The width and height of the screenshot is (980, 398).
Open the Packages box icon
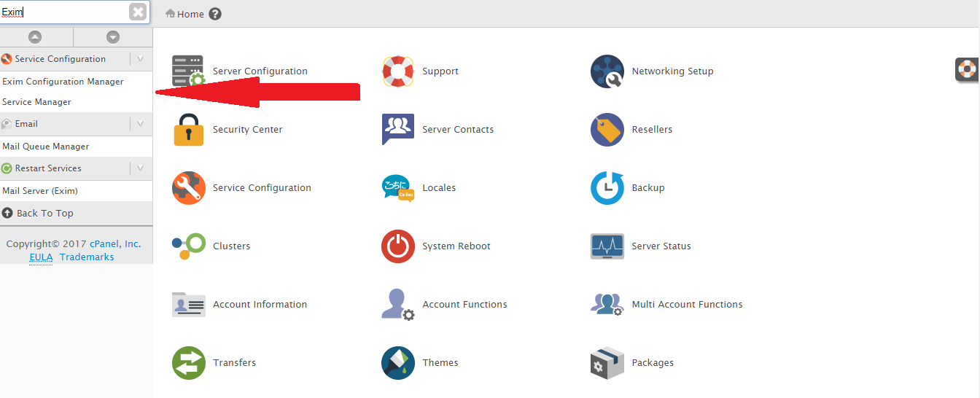pyautogui.click(x=607, y=363)
